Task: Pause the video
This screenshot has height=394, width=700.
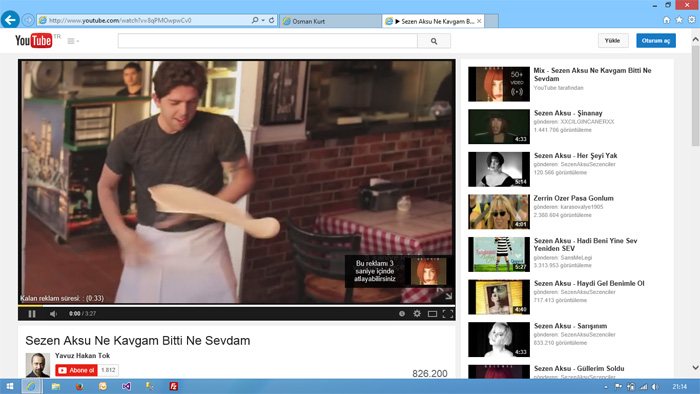Action: point(32,314)
